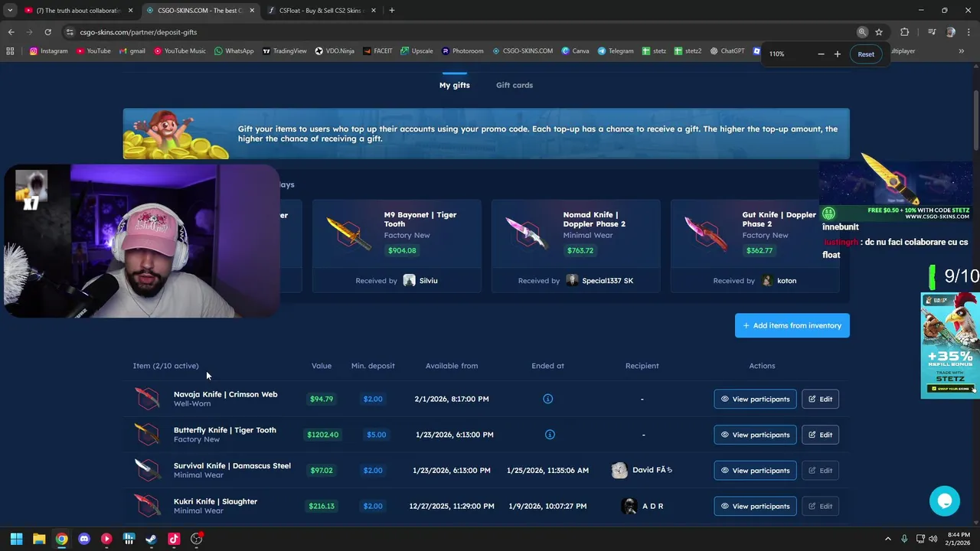
Task: Click the address bar URL field
Action: (459, 32)
